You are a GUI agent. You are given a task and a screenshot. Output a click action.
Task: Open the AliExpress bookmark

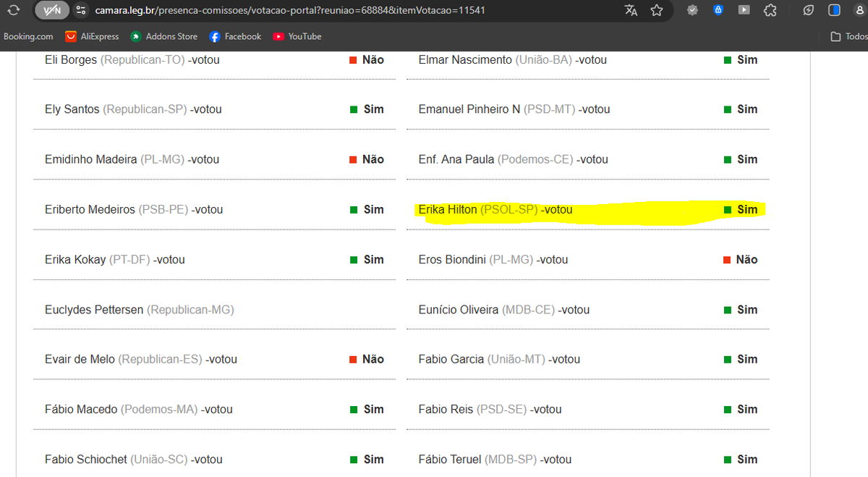pyautogui.click(x=90, y=36)
